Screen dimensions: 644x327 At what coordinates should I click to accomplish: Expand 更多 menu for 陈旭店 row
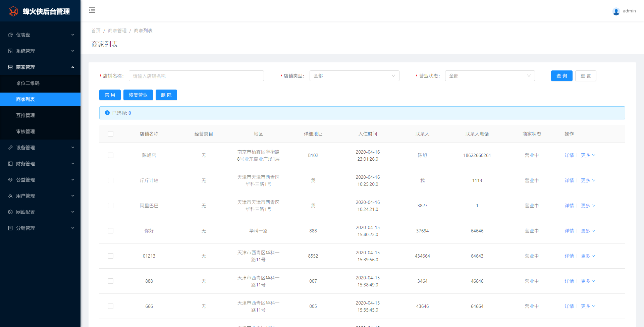click(588, 155)
